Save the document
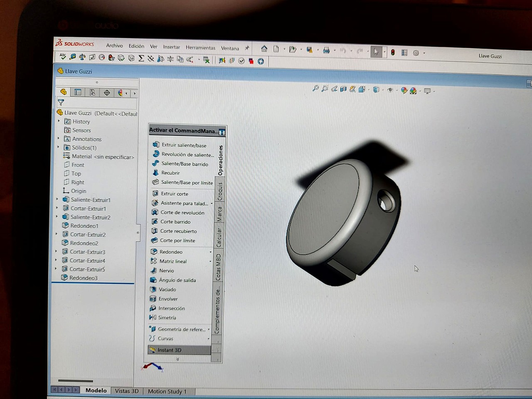532x399 pixels. pyautogui.click(x=310, y=50)
